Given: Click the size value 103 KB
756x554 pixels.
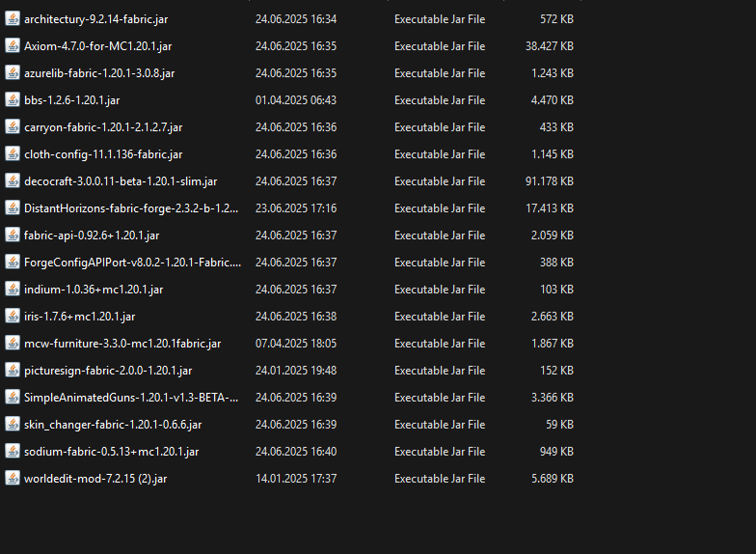Looking at the screenshot, I should (556, 290).
